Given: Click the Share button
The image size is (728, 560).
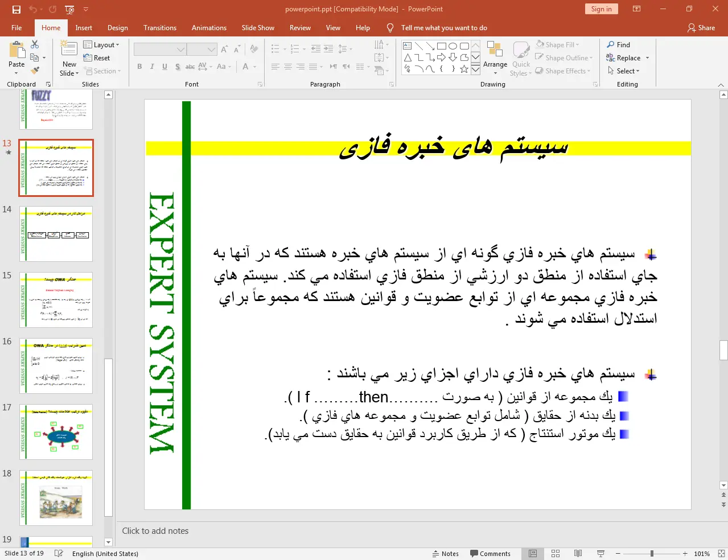Looking at the screenshot, I should pos(701,28).
